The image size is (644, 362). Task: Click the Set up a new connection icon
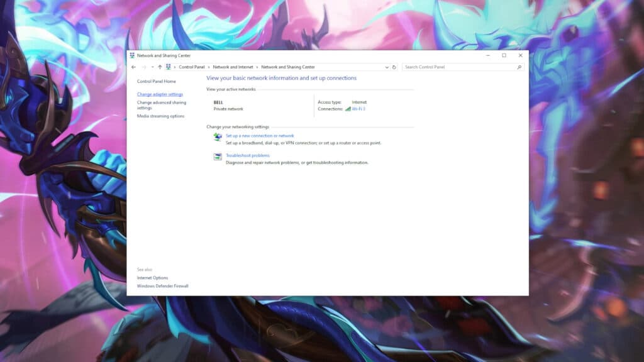tap(217, 136)
